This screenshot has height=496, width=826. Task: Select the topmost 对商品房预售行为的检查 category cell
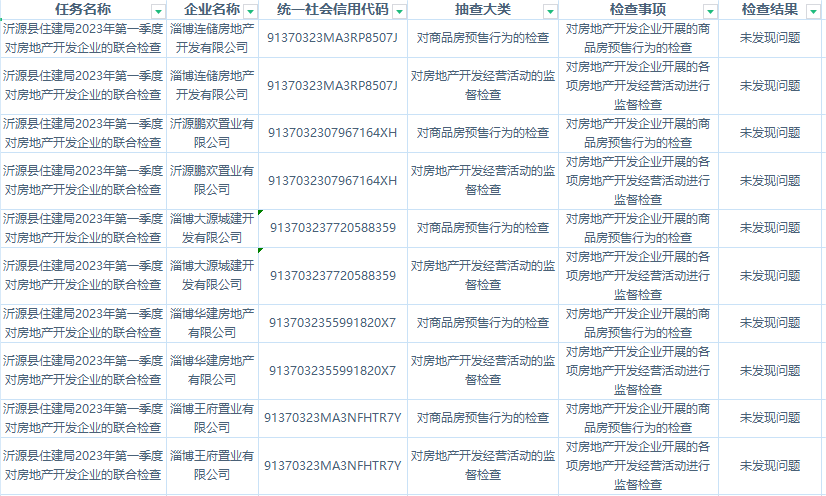483,38
